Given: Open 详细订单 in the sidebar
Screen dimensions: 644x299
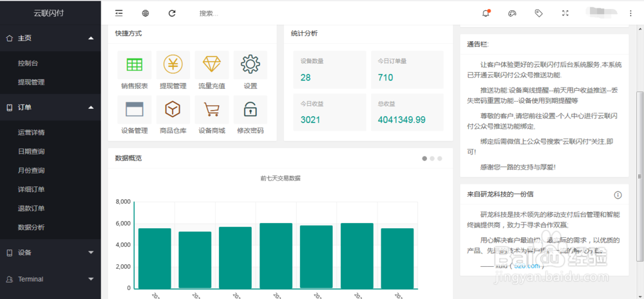Looking at the screenshot, I should 31,189.
